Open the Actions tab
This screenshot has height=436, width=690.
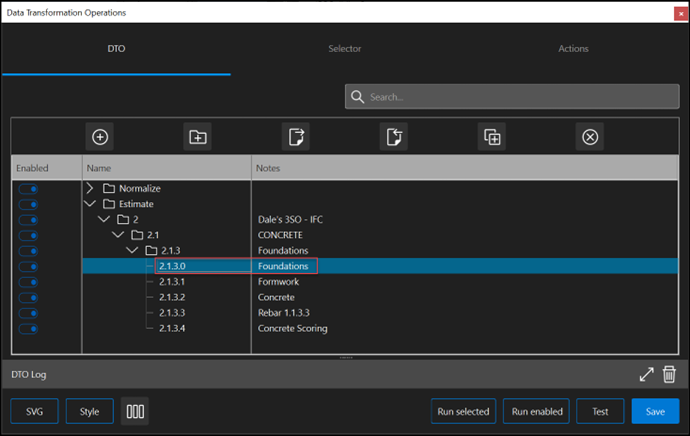(573, 49)
